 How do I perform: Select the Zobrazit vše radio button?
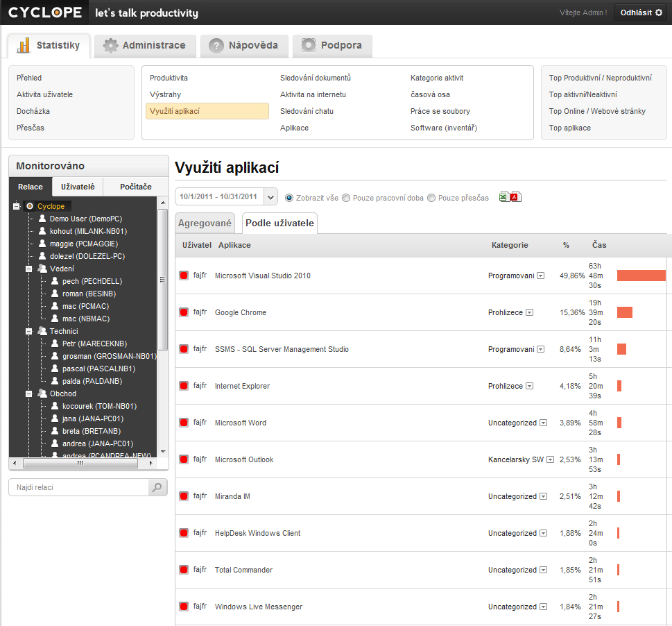click(x=289, y=198)
